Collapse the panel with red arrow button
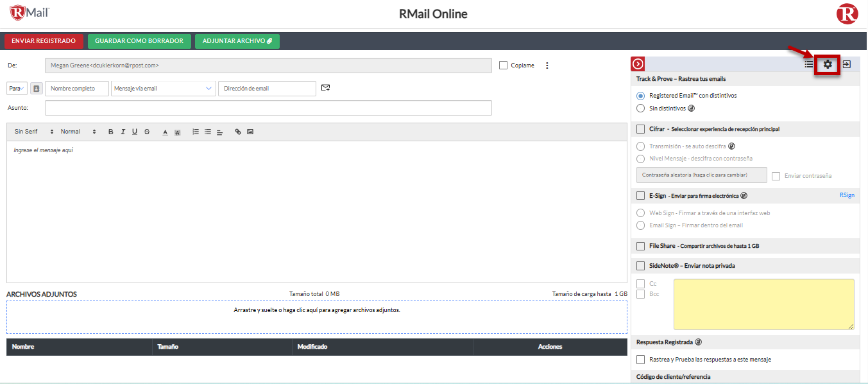The height and width of the screenshot is (384, 868). 638,64
